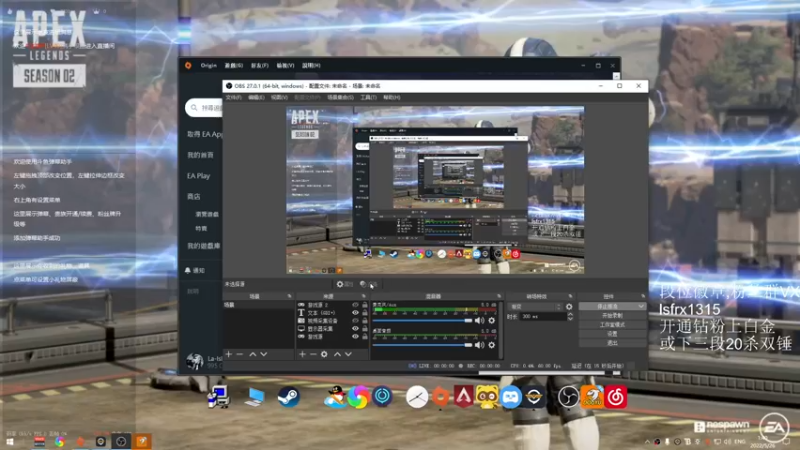Open clock app icon in dock
Image resolution: width=800 pixels, height=450 pixels.
click(x=417, y=397)
